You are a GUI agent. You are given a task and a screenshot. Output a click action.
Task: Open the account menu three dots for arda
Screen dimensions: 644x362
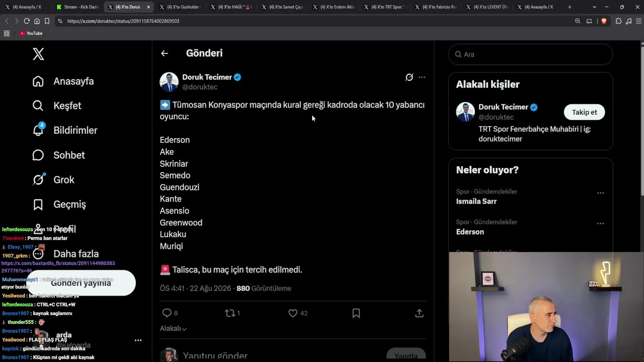pos(138,340)
